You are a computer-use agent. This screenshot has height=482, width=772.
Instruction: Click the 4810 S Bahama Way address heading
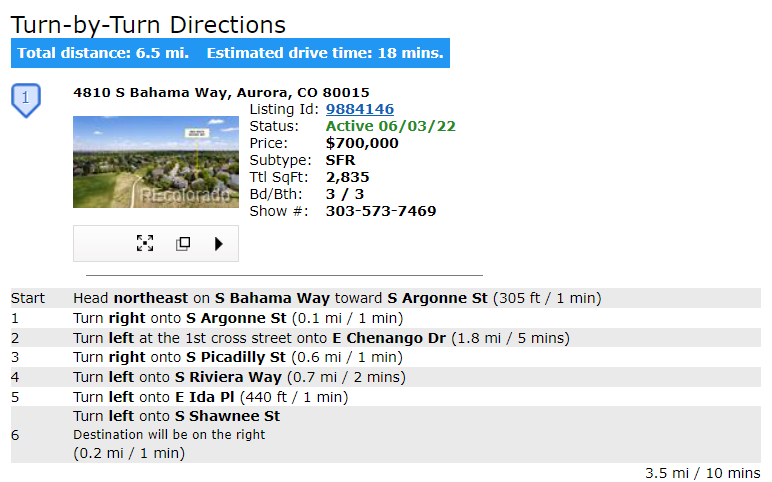[221, 93]
